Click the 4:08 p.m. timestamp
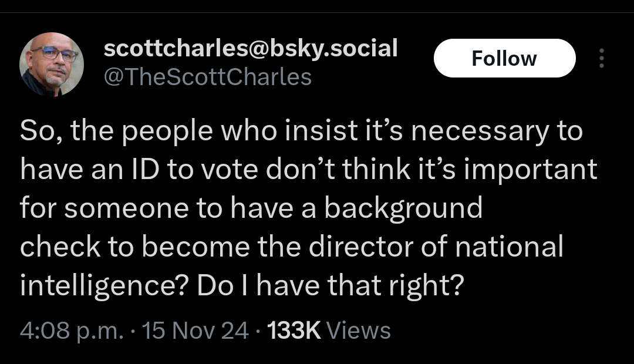The width and height of the screenshot is (634, 364). pyautogui.click(x=72, y=331)
